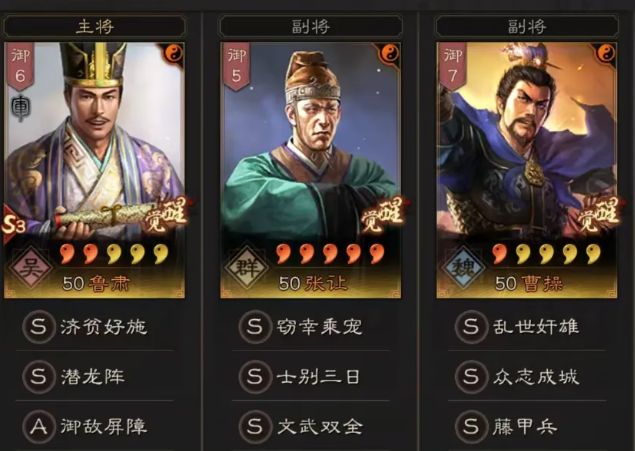Screen dimensions: 635x451
Task: Tap the yin-yang icon on 鲁肃's card
Action: (x=174, y=53)
